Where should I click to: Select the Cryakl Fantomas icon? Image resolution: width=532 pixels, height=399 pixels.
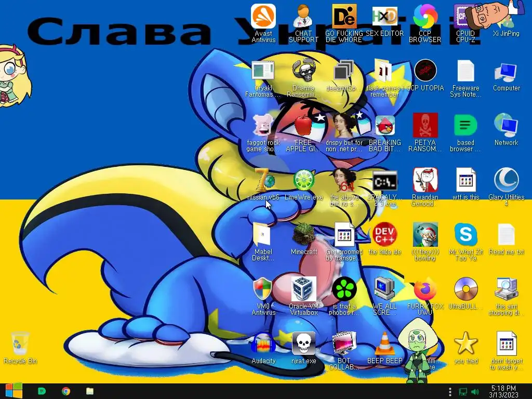(263, 78)
